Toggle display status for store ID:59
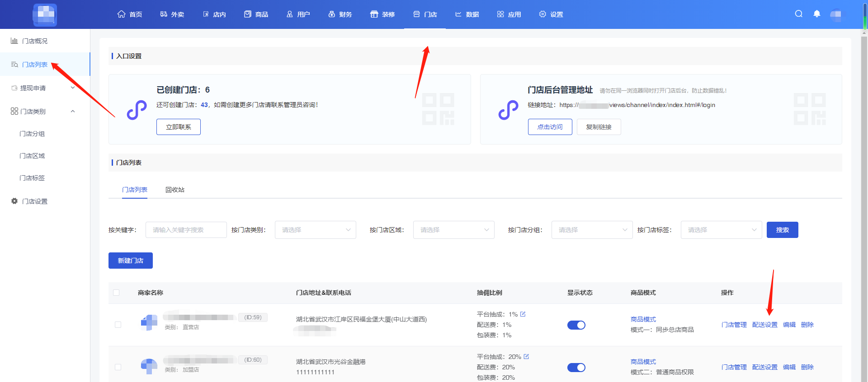The width and height of the screenshot is (868, 382). (576, 325)
